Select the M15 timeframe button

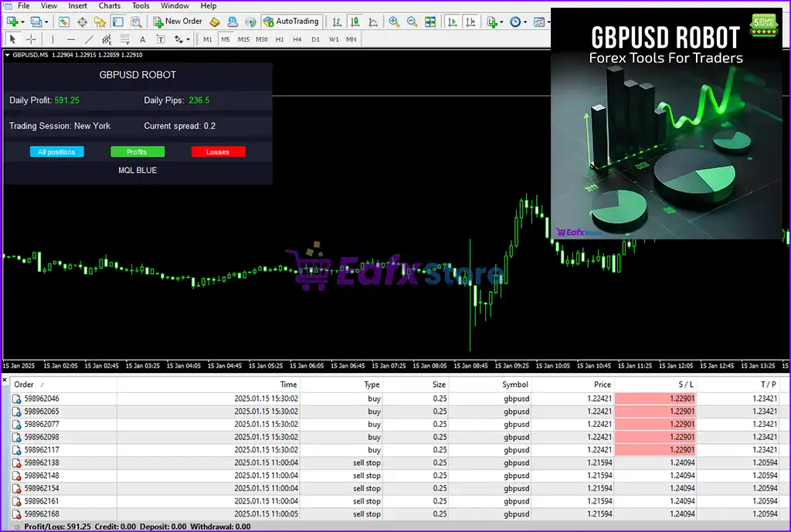tap(243, 39)
